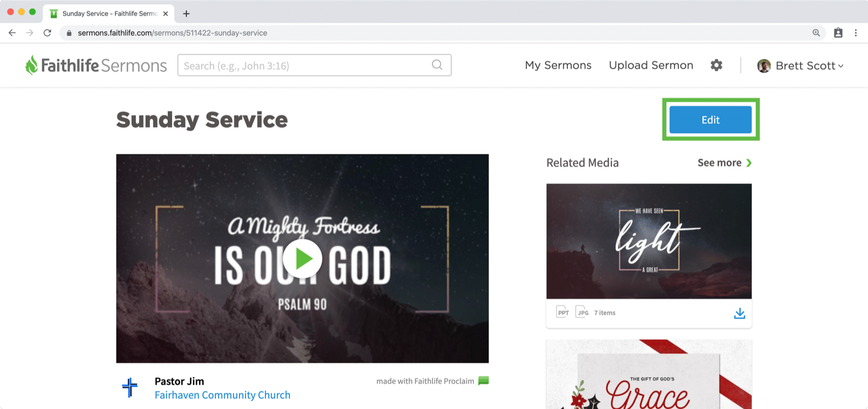Click Brett Scott's profile avatar
868x409 pixels.
tap(764, 66)
